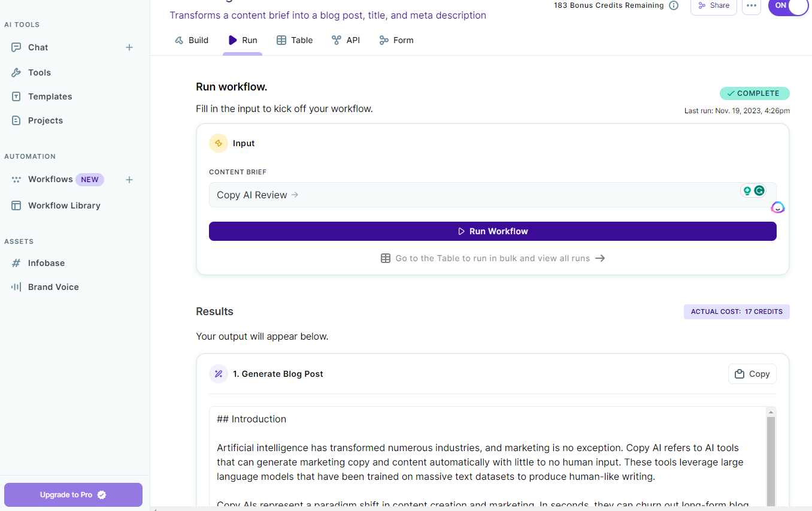Screen dimensions: 812x511
Task: Click the bonus credits info icon
Action: tap(674, 5)
